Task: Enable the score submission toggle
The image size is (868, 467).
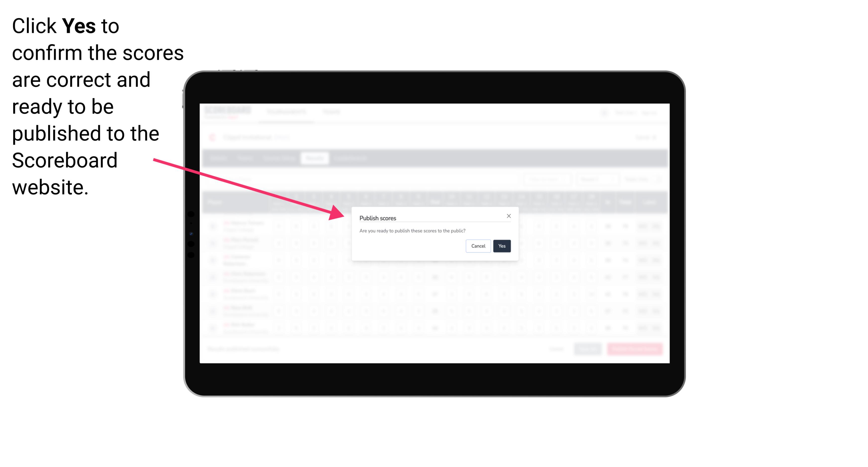Action: coord(501,245)
